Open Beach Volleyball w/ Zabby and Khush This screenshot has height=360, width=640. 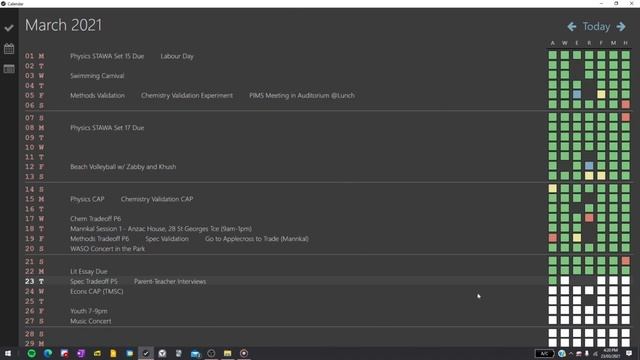(123, 167)
